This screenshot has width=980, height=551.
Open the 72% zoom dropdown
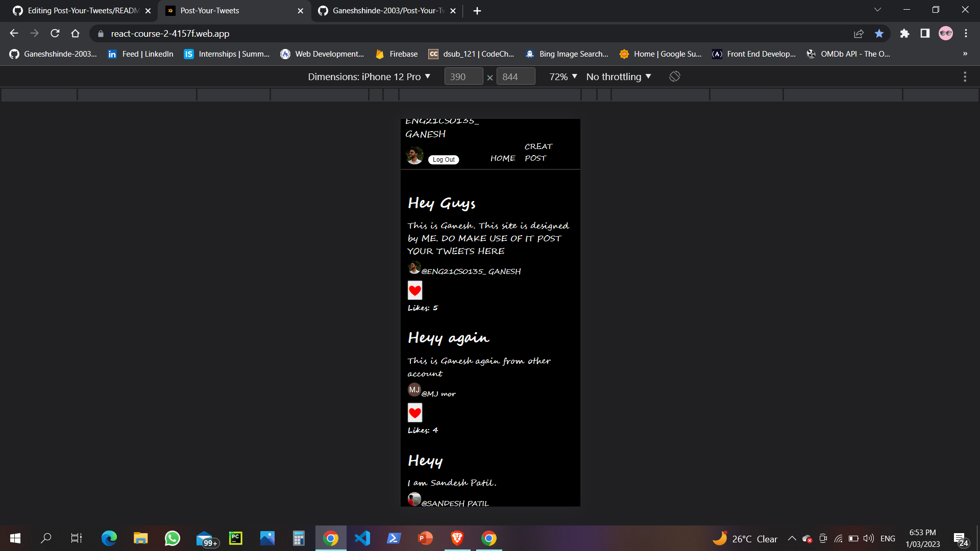tap(563, 77)
